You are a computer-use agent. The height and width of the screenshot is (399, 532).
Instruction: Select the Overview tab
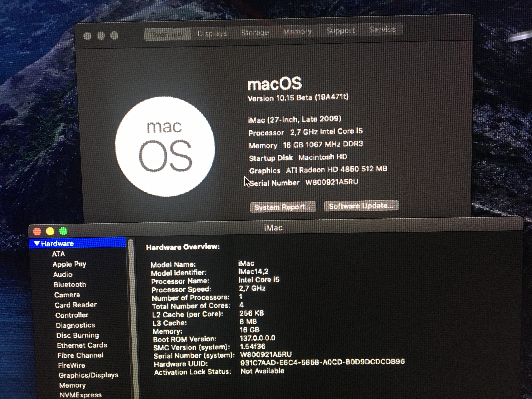point(167,34)
